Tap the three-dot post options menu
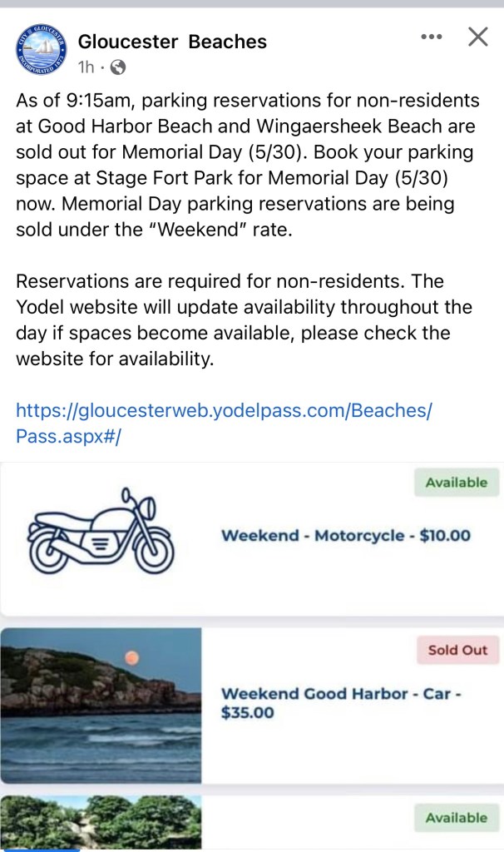The image size is (504, 852). point(432,37)
